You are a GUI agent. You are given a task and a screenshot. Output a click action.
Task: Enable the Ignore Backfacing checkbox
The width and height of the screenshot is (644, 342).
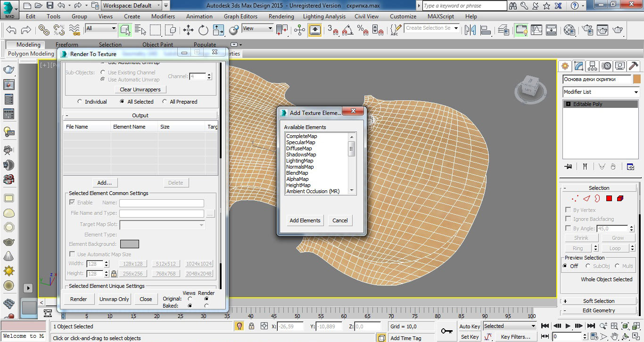tap(568, 219)
